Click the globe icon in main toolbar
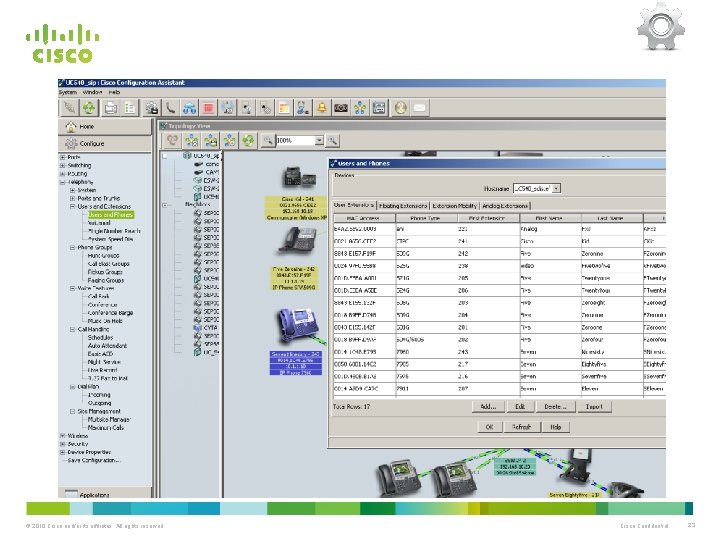This screenshot has width=720, height=540. coord(400,108)
